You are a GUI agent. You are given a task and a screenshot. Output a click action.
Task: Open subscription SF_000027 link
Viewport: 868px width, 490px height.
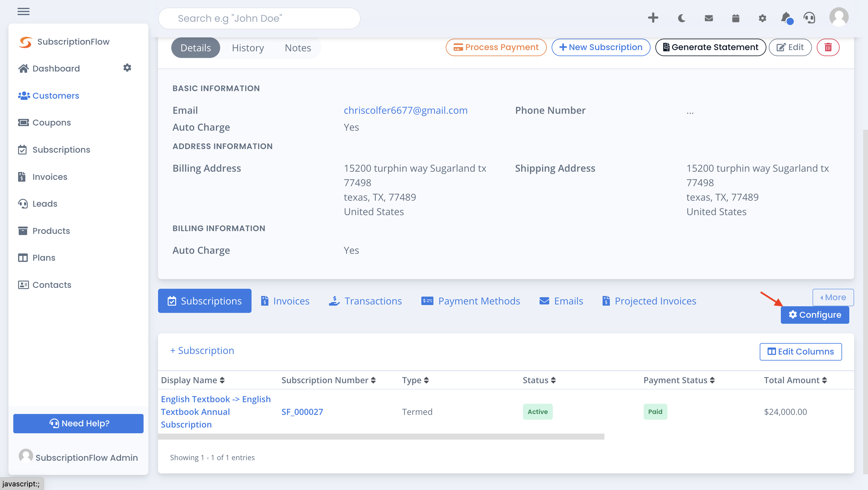click(302, 412)
